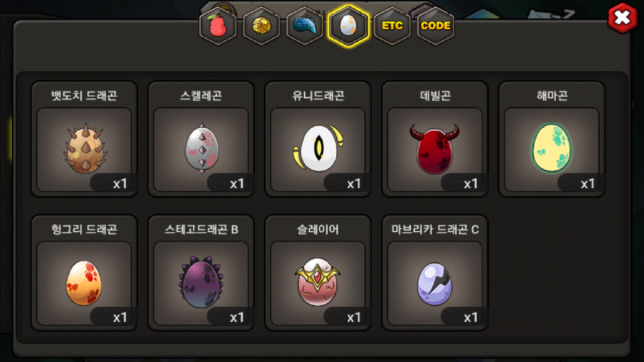
Task: Switch to the CODE tab
Action: point(435,26)
